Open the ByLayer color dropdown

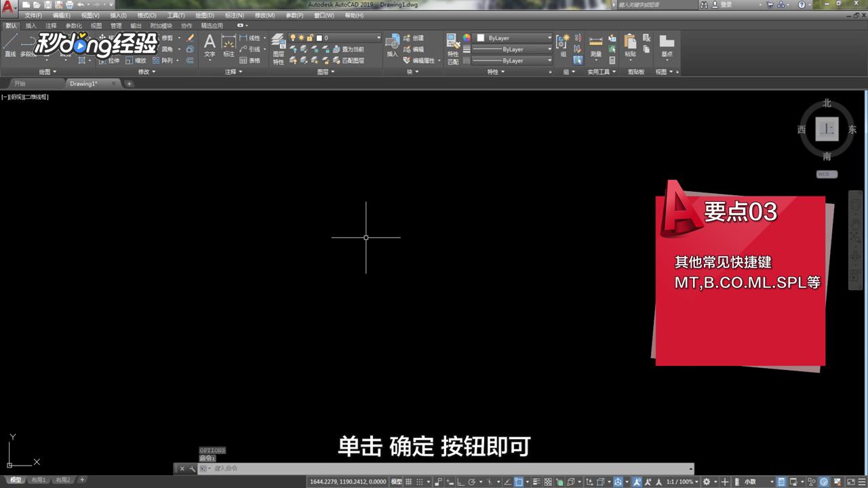pos(513,38)
